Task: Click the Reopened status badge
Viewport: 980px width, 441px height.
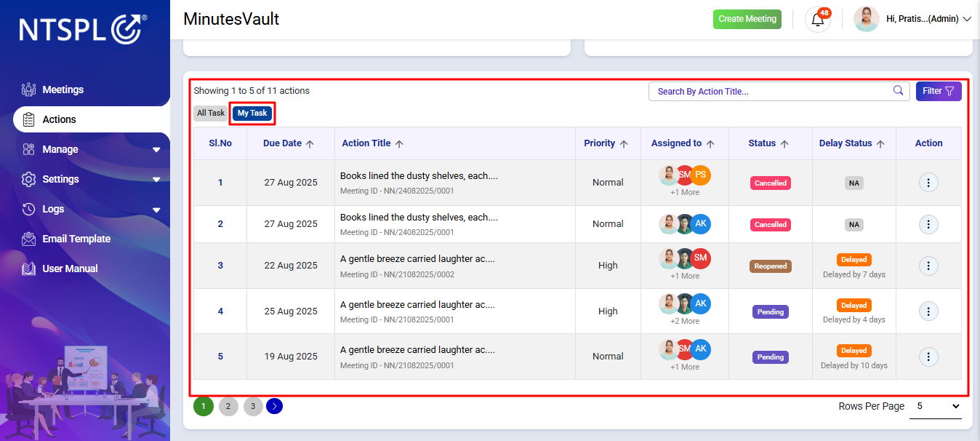Action: pos(771,266)
